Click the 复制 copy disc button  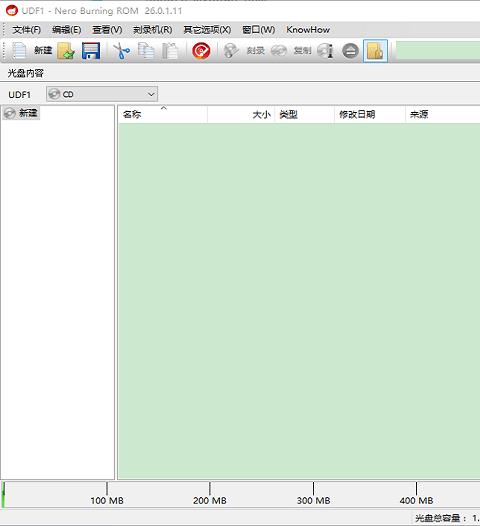tap(302, 51)
